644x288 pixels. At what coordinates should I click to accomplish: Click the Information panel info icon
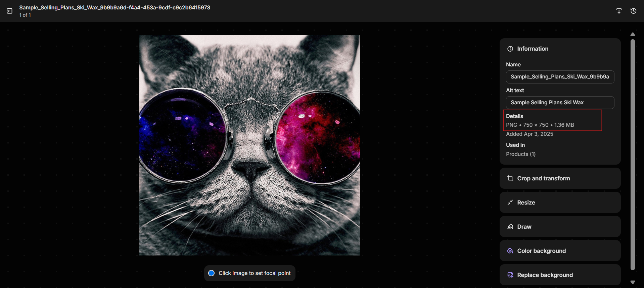pos(510,49)
